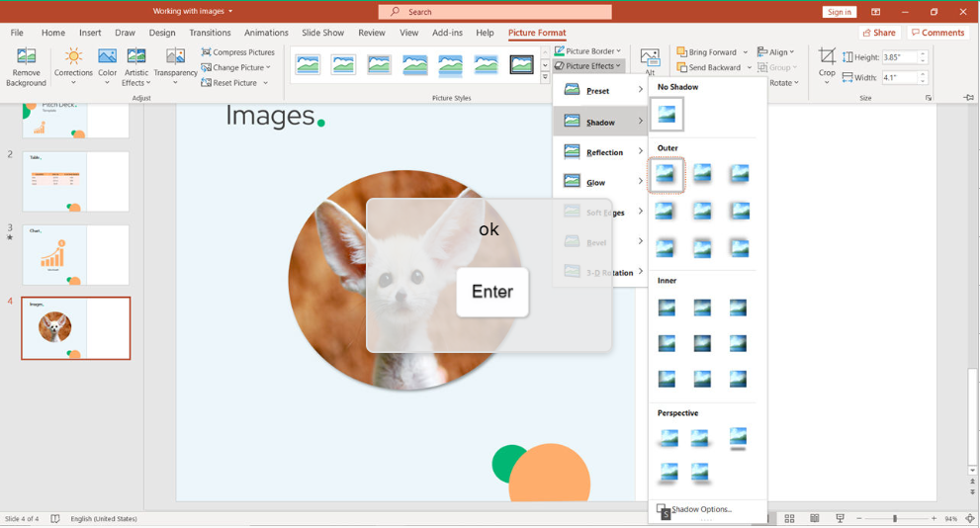Open the Align dropdown

coord(775,51)
